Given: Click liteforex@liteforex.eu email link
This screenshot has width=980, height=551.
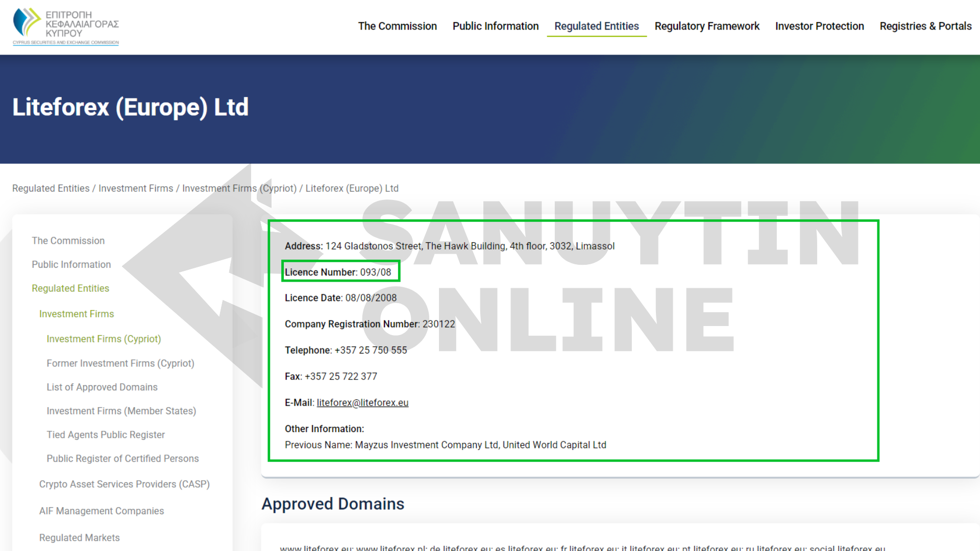Looking at the screenshot, I should [x=362, y=403].
